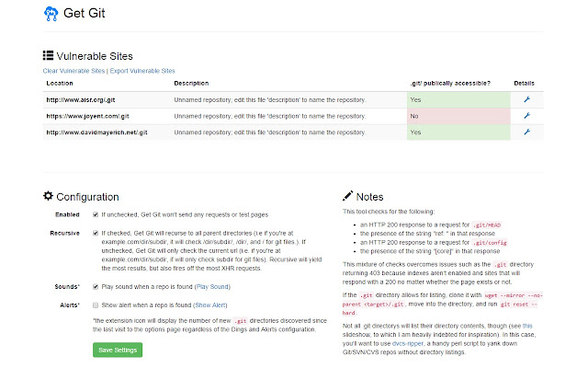This screenshot has height=368, width=588.
Task: Open the dvcs-ripper link
Action: pyautogui.click(x=408, y=343)
